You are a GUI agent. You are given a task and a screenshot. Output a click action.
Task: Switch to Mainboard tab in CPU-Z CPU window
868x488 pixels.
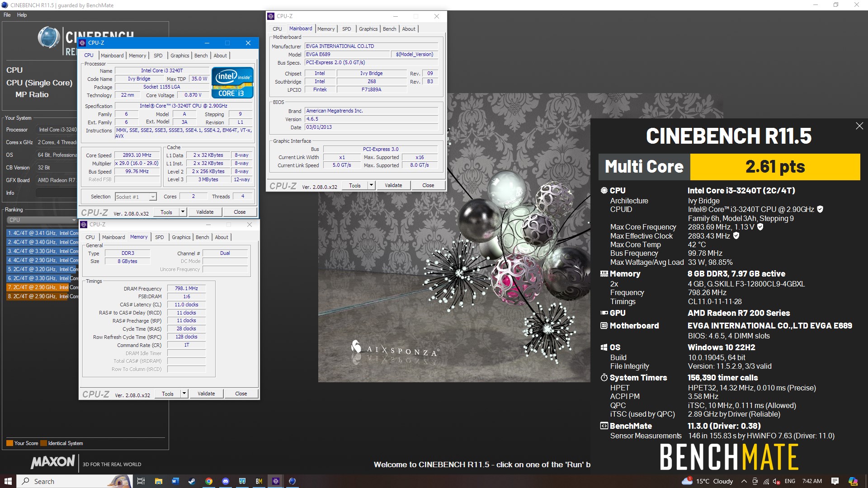click(x=112, y=56)
